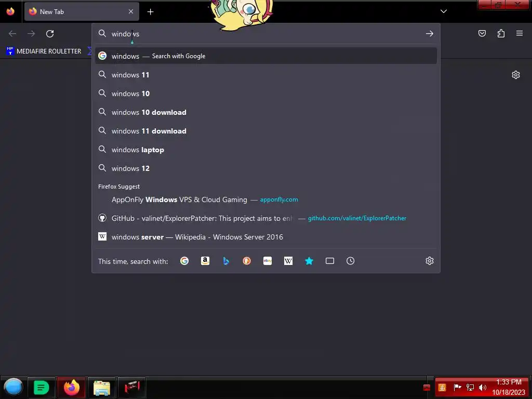Click the blue Start orb

[x=13, y=387]
